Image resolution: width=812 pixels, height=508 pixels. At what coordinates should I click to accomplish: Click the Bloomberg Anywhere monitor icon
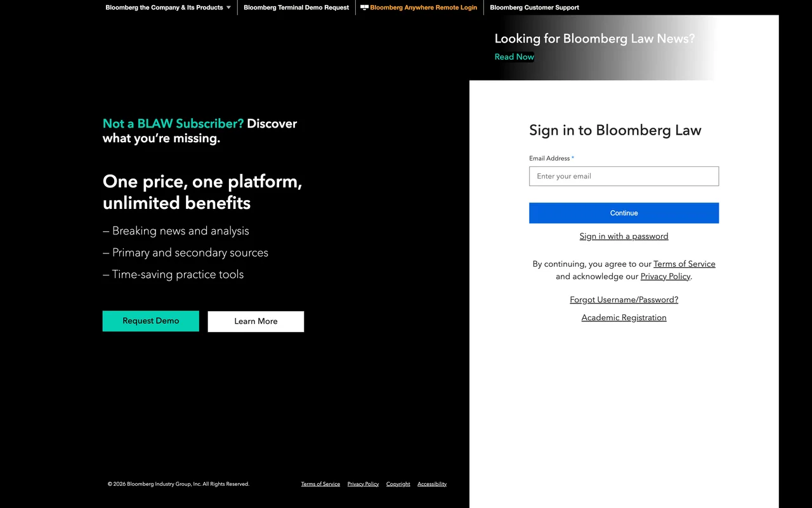point(364,8)
